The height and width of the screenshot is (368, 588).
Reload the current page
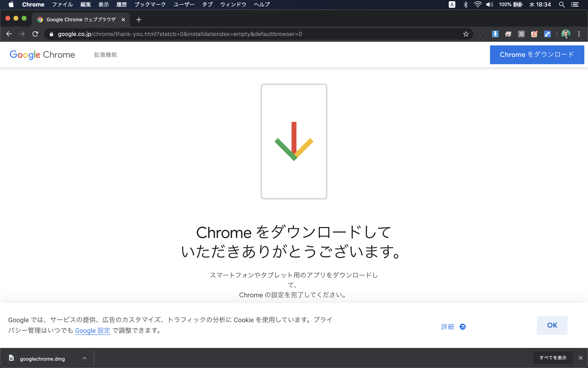click(35, 34)
